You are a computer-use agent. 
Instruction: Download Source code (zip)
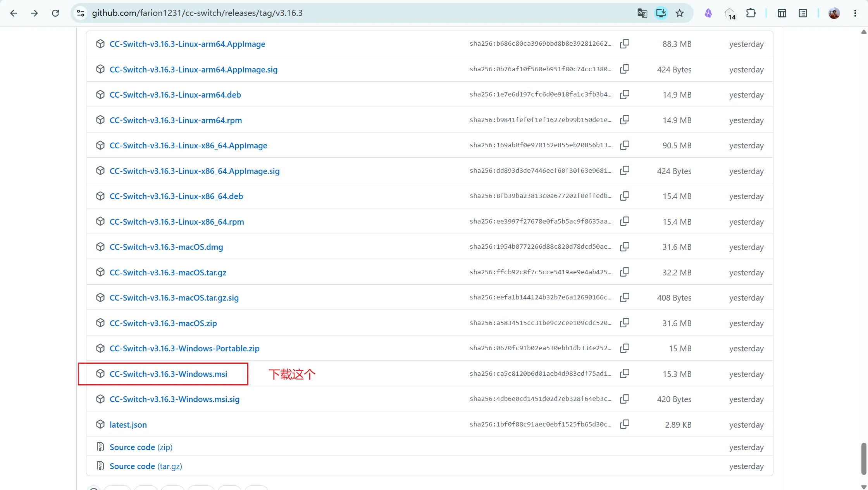pos(141,447)
